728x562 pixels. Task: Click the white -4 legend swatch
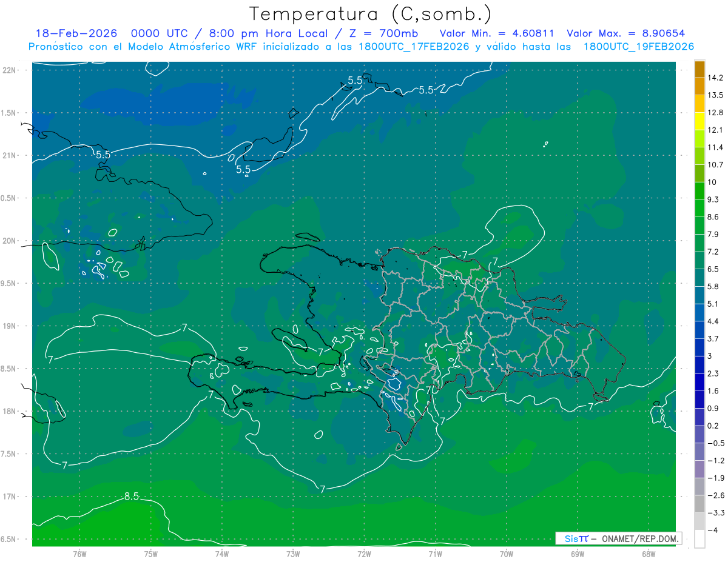(699, 538)
